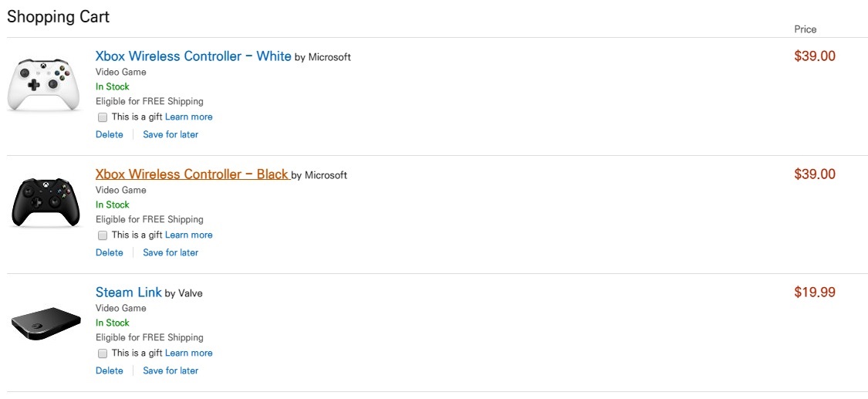
Task: Mark white Xbox controller as a gift
Action: point(103,117)
